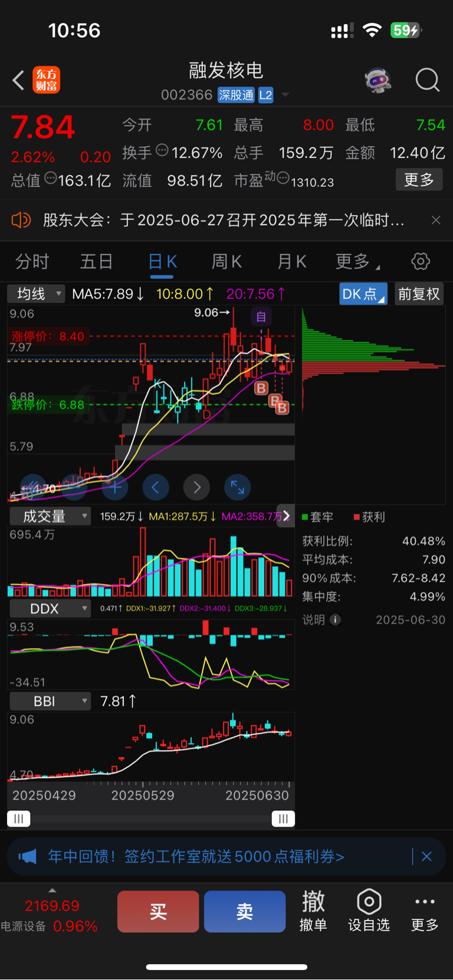Open the 前复权 adjustment selector

[x=419, y=293]
